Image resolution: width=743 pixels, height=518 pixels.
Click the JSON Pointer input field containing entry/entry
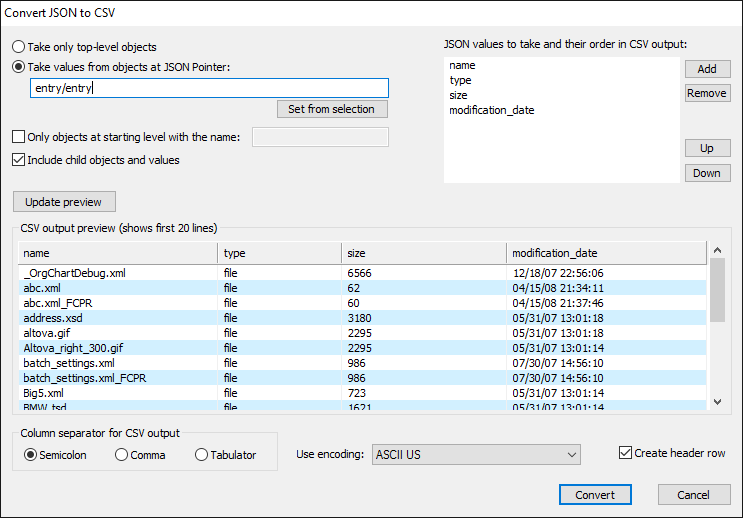pos(209,88)
